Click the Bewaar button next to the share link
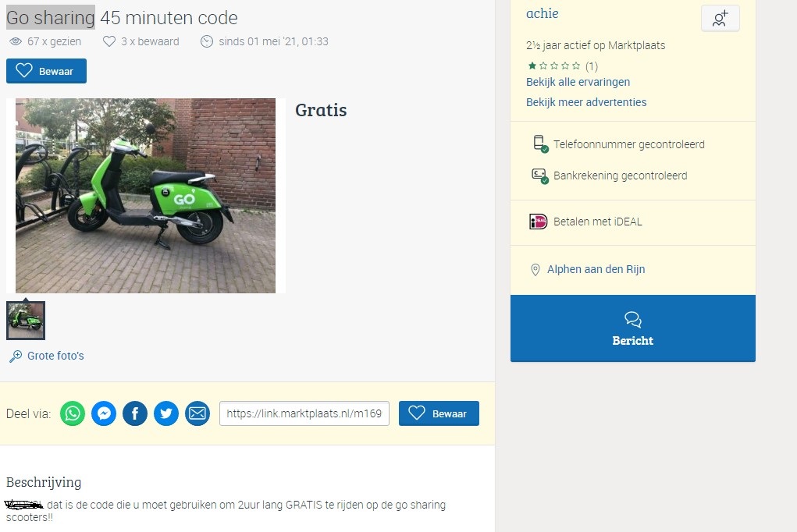 coord(439,413)
